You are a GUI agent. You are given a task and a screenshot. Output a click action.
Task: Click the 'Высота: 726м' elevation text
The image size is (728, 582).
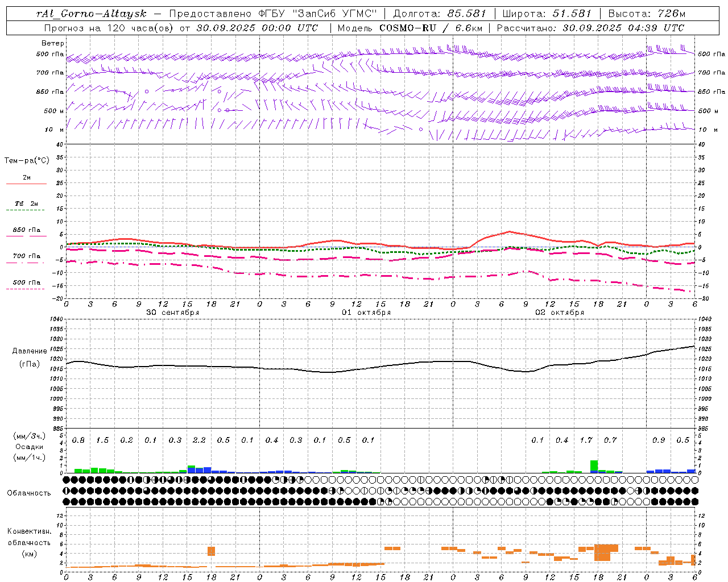point(647,14)
